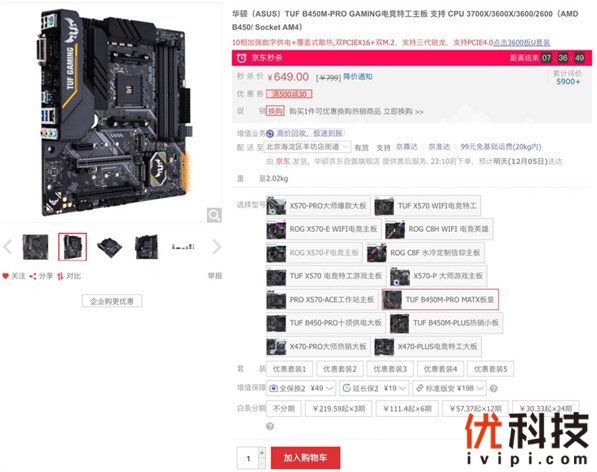Select the TUF B450M-PLUS热销小板 model option
This screenshot has height=472, width=597.
[x=446, y=323]
